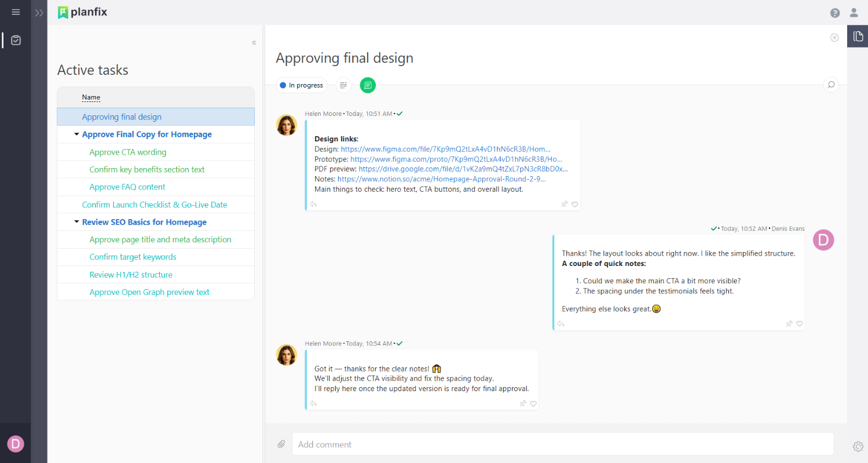Focus the Add comment field
The image size is (868, 463).
563,444
